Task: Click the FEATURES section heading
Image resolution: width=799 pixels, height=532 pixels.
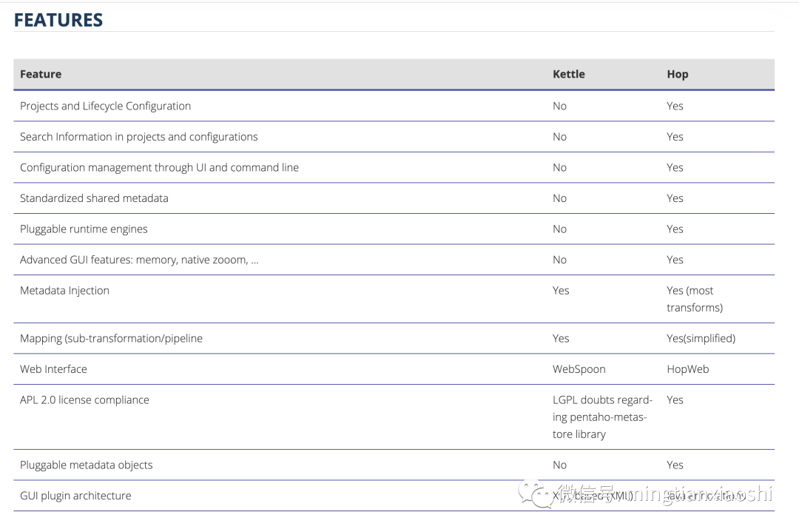Action: coord(58,20)
